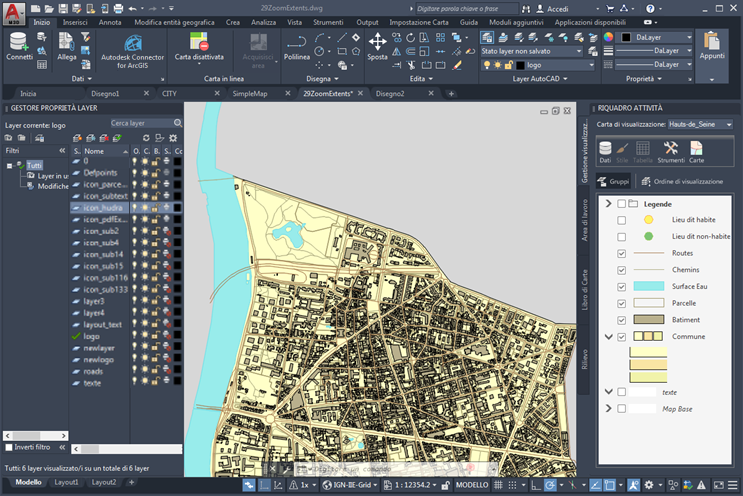Enable the Lieu dit habite checkbox
The height and width of the screenshot is (496, 743).
pos(622,219)
